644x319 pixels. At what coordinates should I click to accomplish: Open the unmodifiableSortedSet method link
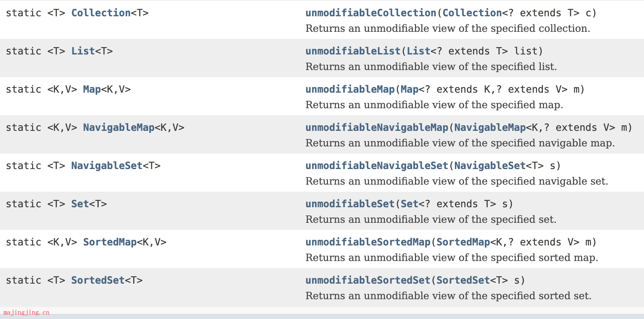coord(368,280)
